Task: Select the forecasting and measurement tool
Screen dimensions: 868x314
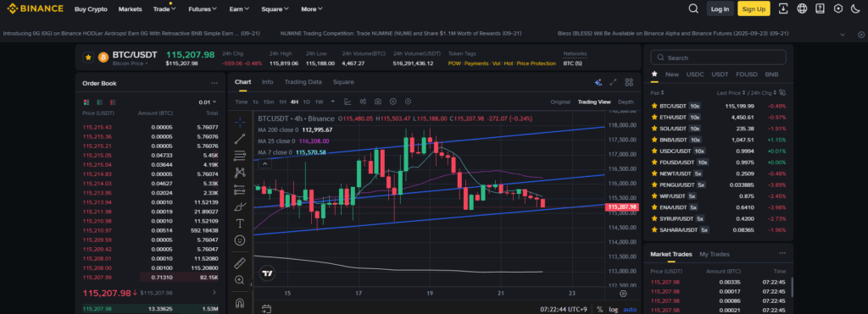Action: click(240, 190)
